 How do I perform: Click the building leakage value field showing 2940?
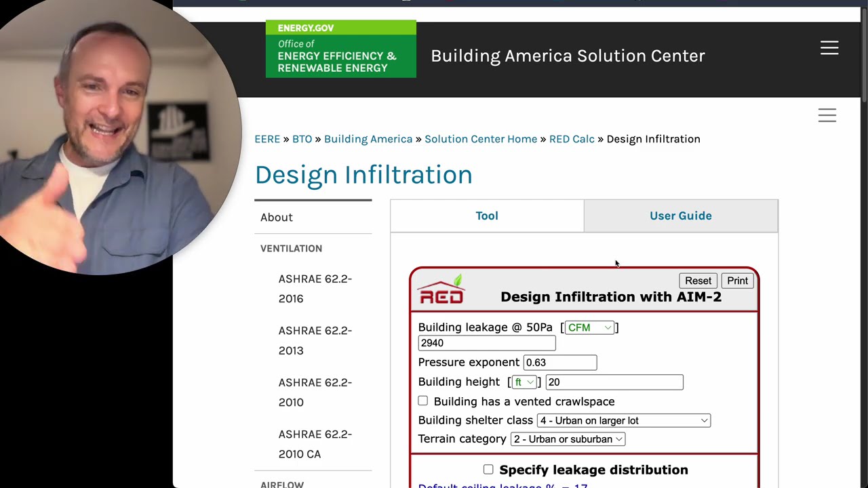(487, 343)
